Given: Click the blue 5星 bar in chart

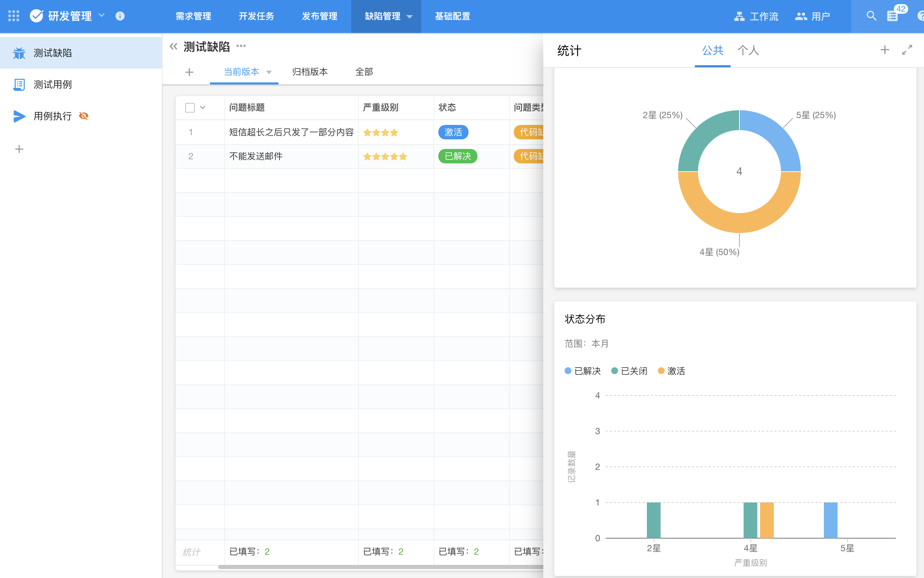Looking at the screenshot, I should coord(830,520).
